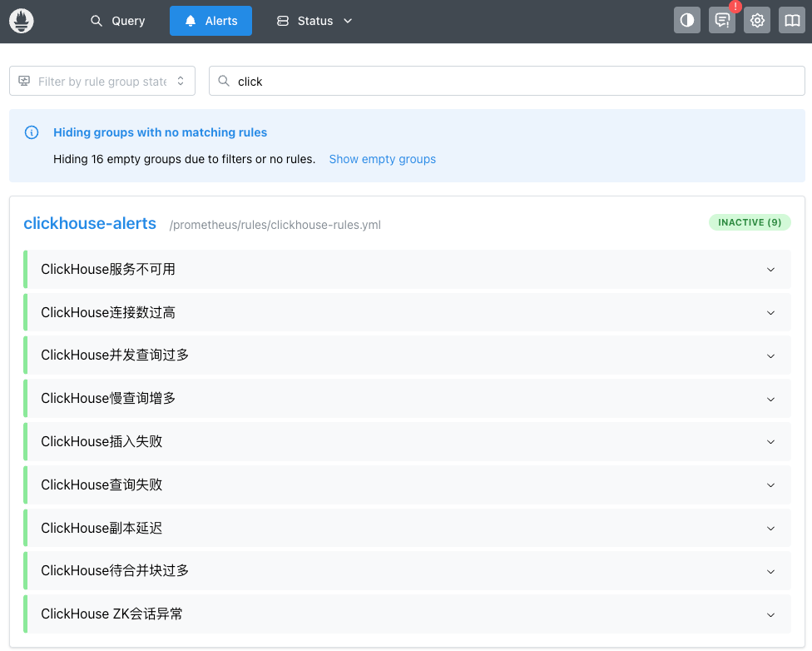Expand the ClickHouse ZK会话异常 rule chevron
The width and height of the screenshot is (812, 651).
tap(770, 615)
